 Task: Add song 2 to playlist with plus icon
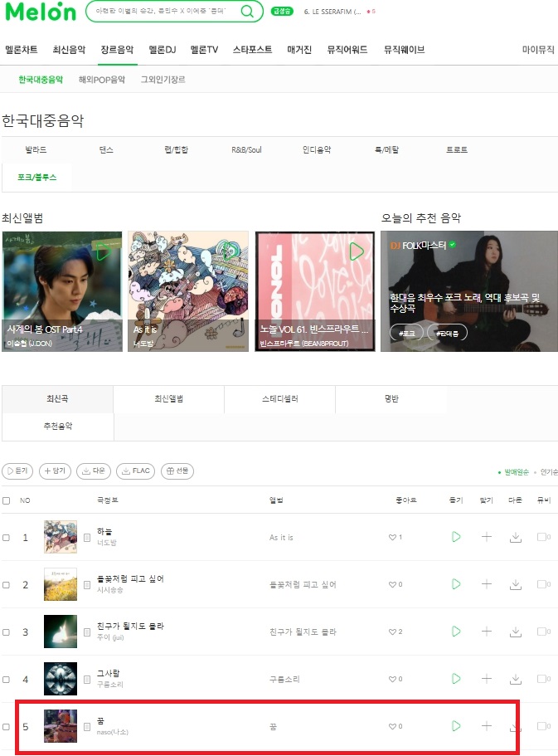click(x=487, y=584)
